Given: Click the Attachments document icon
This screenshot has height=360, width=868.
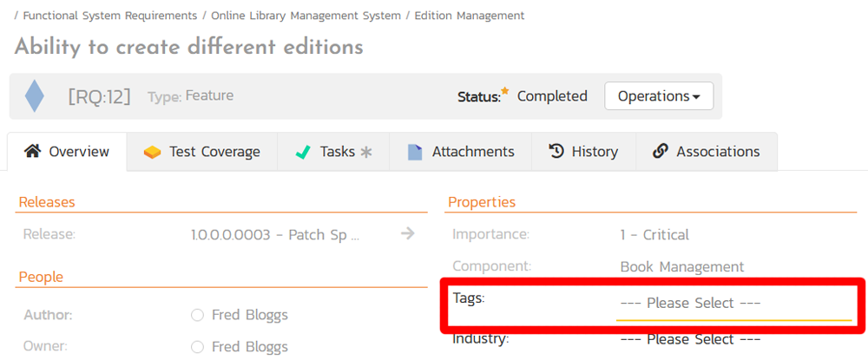Looking at the screenshot, I should click(x=415, y=152).
